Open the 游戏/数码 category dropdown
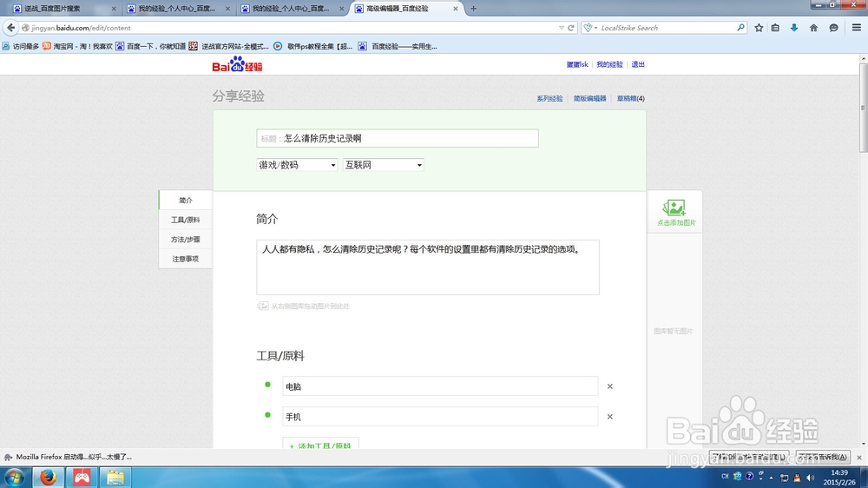Screen dimensions: 868x488 297,164
